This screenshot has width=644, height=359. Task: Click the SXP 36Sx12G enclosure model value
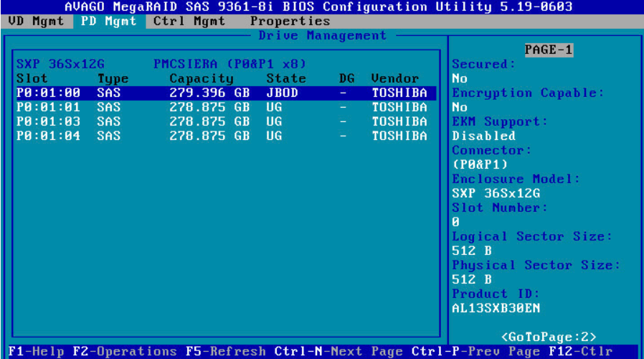[x=496, y=193]
